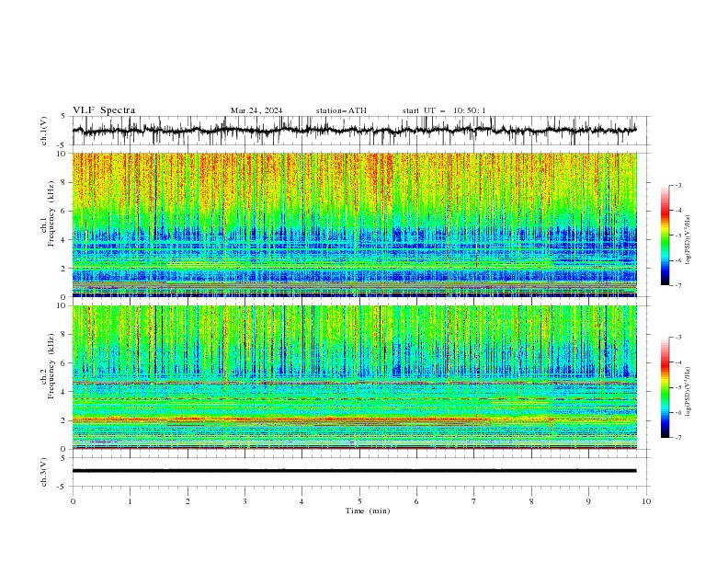
Task: Click the "start UT = 10:50:1" text
Action: point(444,110)
